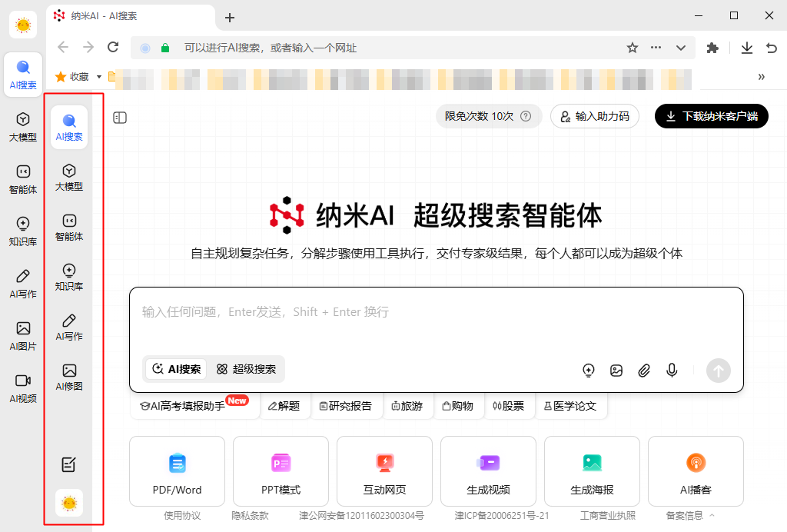The width and height of the screenshot is (787, 532).
Task: Click the green lock security icon
Action: tap(165, 48)
